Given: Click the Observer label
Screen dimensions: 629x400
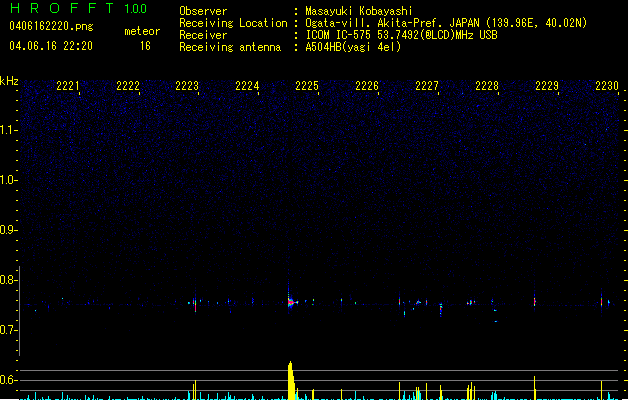Looking at the screenshot, I should pos(203,11).
